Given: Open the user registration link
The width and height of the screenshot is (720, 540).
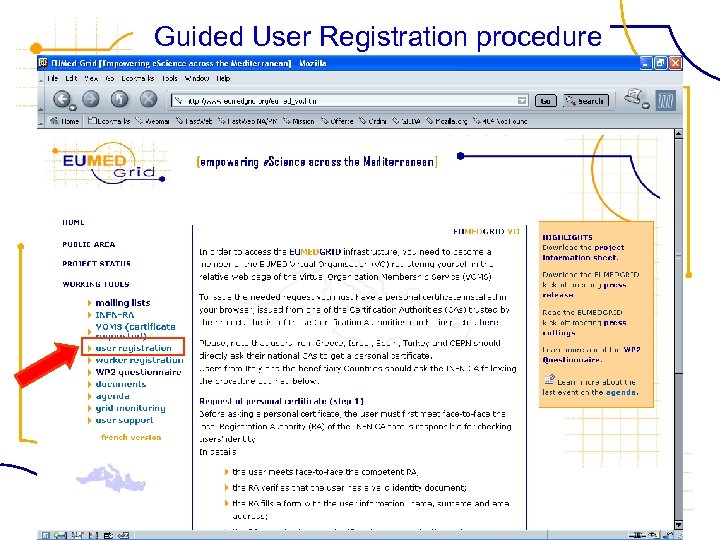Looking at the screenshot, I should [x=133, y=348].
